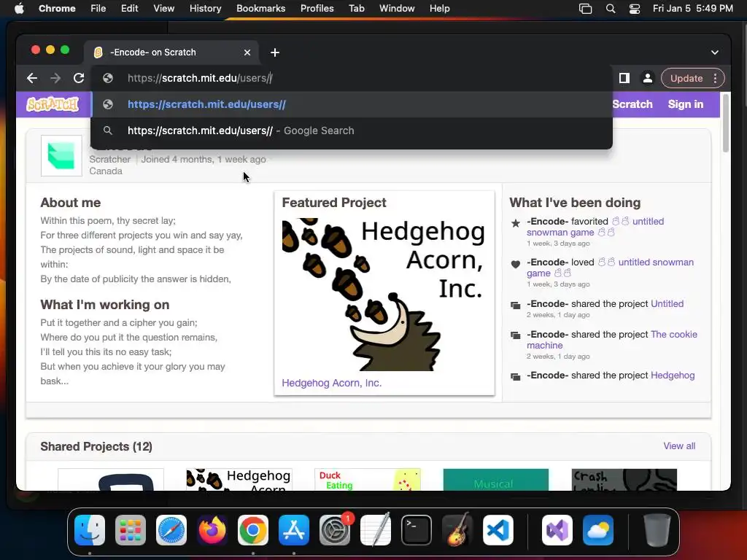Click the -Encode- profile avatar image
This screenshot has width=747, height=560.
(61, 156)
